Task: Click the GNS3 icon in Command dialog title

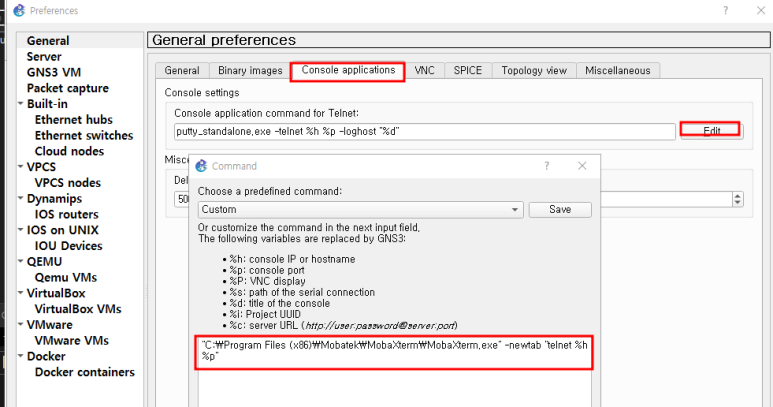Action: (200, 166)
